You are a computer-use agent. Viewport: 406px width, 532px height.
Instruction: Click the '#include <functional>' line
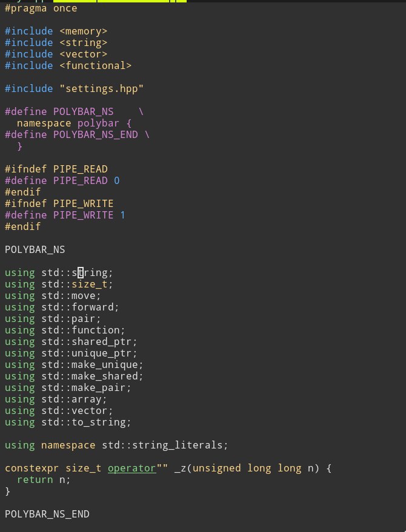[68, 66]
